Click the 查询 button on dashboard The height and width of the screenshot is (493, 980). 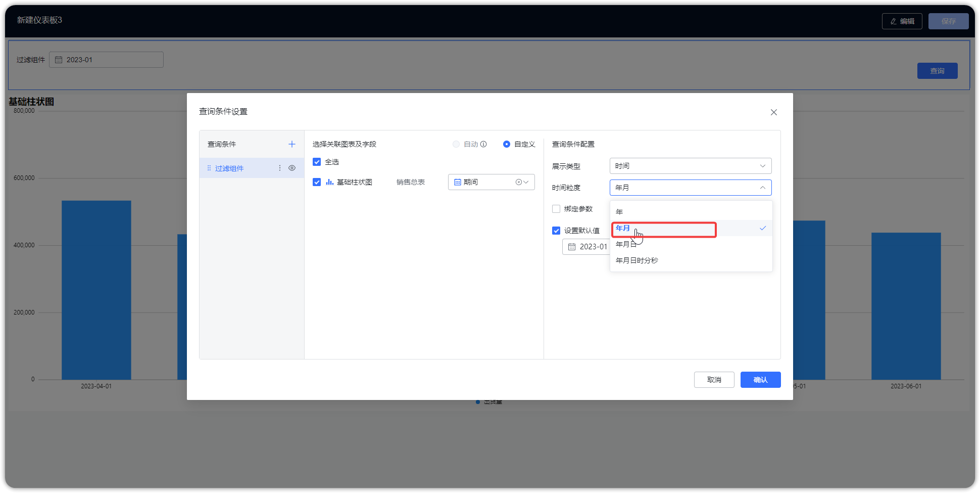(937, 71)
